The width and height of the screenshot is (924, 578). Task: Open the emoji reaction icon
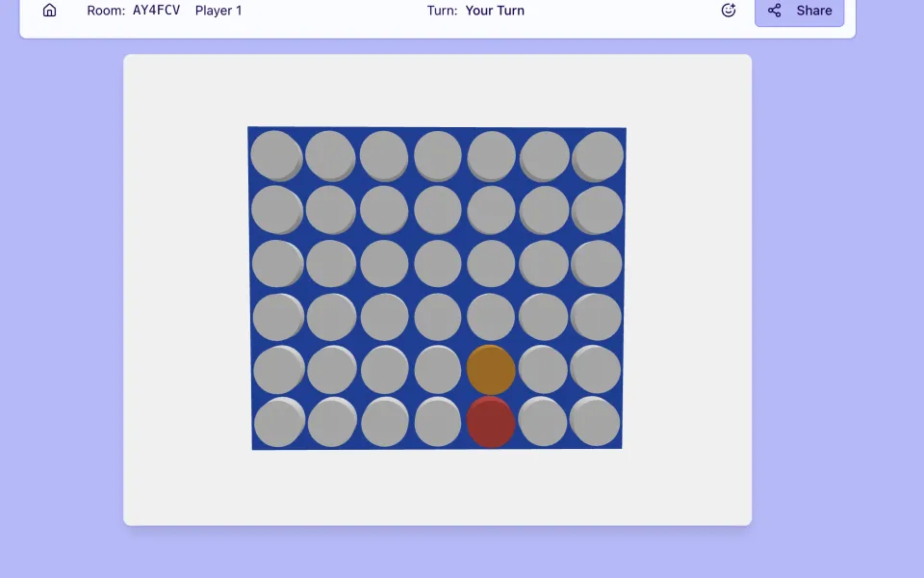tap(729, 10)
